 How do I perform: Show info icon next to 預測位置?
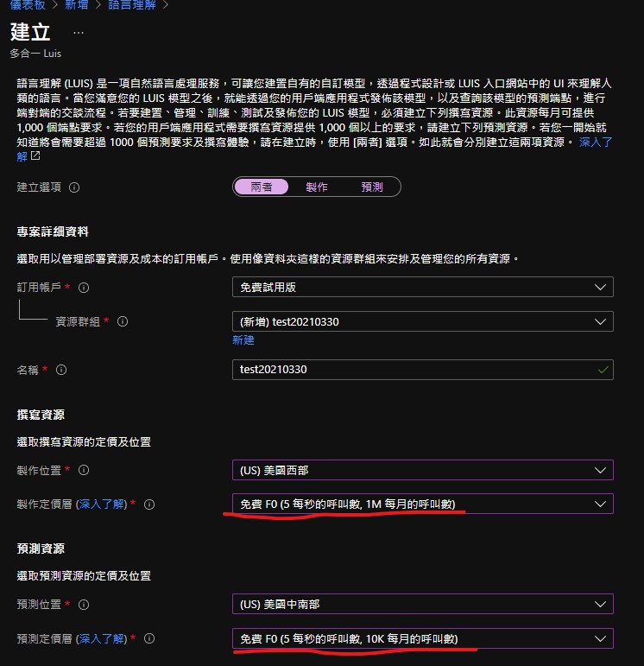pyautogui.click(x=84, y=605)
